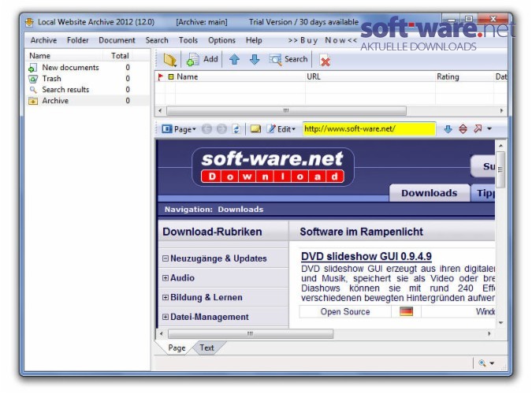Expand the Bildung & Lernen category
Viewport: 532px width, 394px height.
[166, 298]
